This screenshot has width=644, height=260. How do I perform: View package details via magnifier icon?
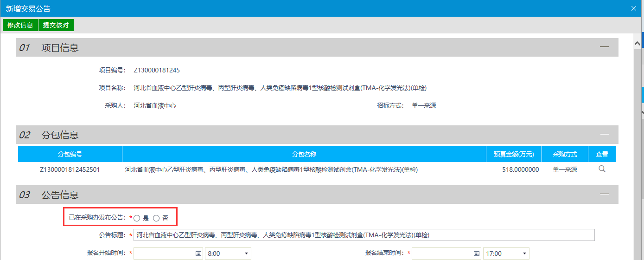[x=602, y=169]
